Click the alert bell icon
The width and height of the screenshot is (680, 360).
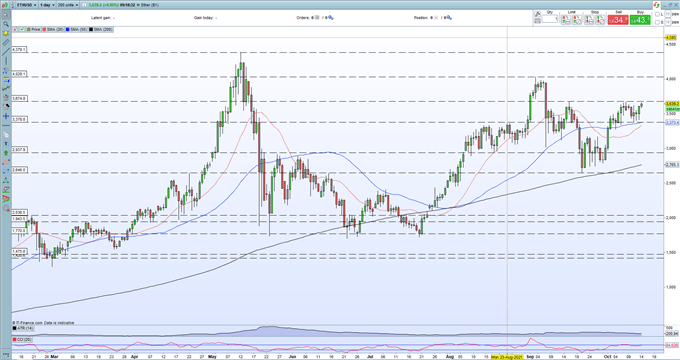(x=6, y=33)
